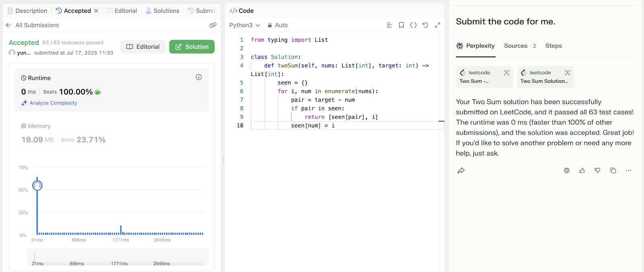Open the Python3 language dropdown
Viewport: 644px width, 272px height.
point(245,25)
